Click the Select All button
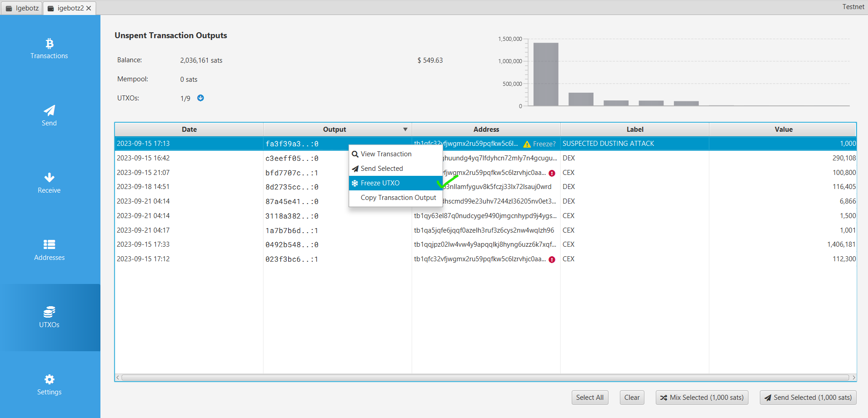The height and width of the screenshot is (418, 868). pos(590,398)
